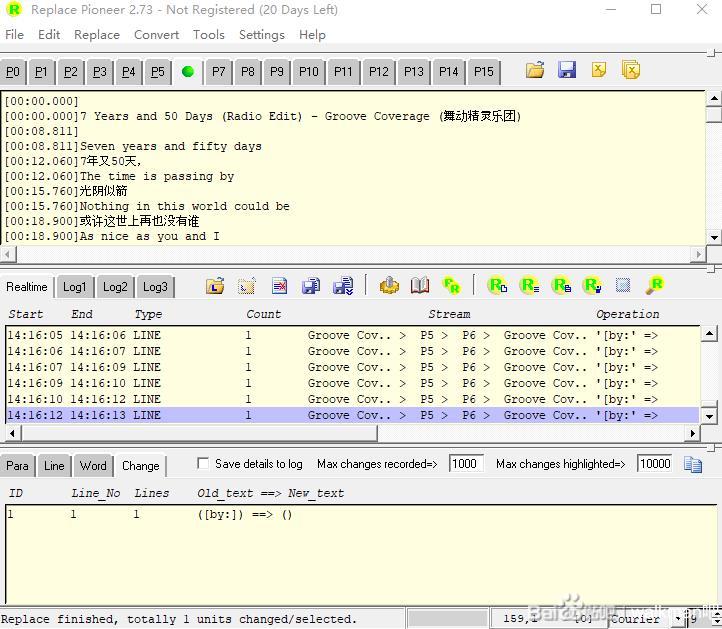
Task: Select log row starting 14:16:05
Action: click(x=353, y=335)
